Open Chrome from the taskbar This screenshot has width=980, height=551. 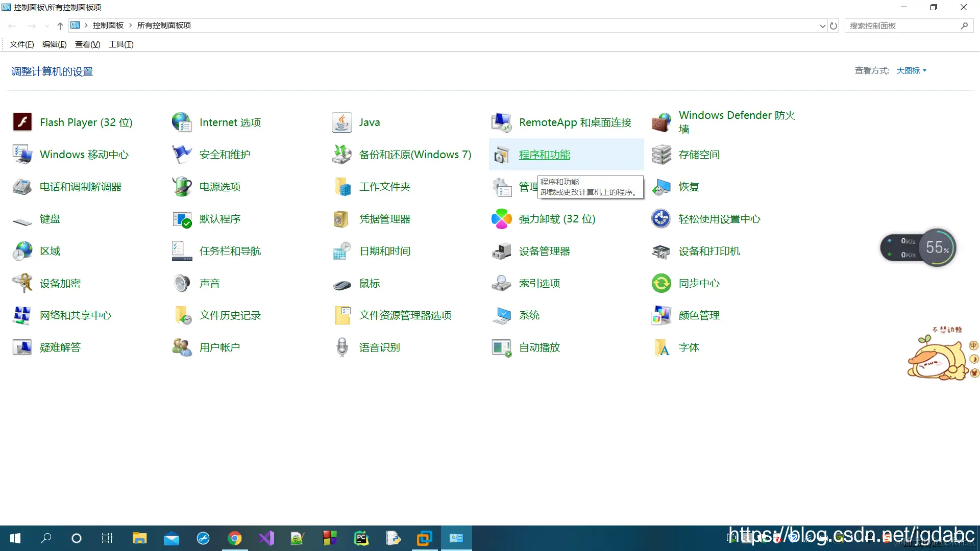(234, 538)
